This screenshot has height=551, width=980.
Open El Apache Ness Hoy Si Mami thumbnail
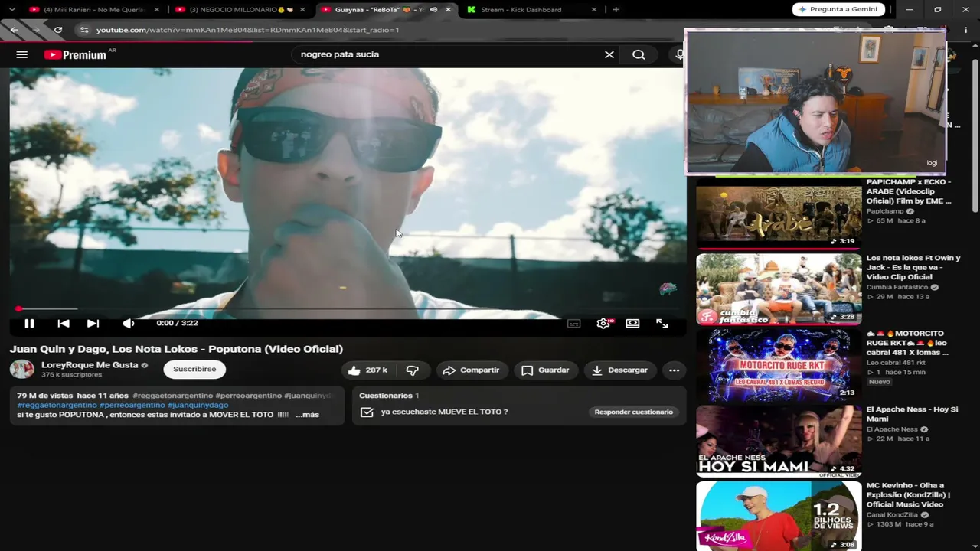[779, 441]
